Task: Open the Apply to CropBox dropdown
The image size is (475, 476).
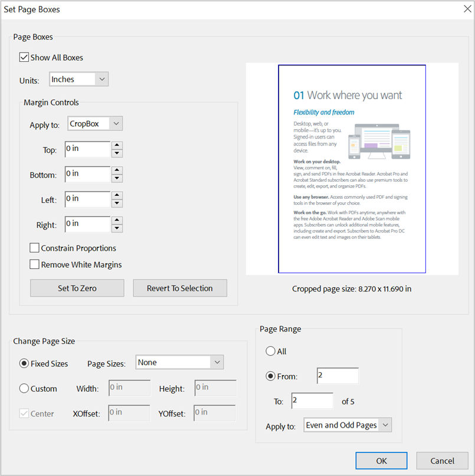Action: tap(94, 123)
